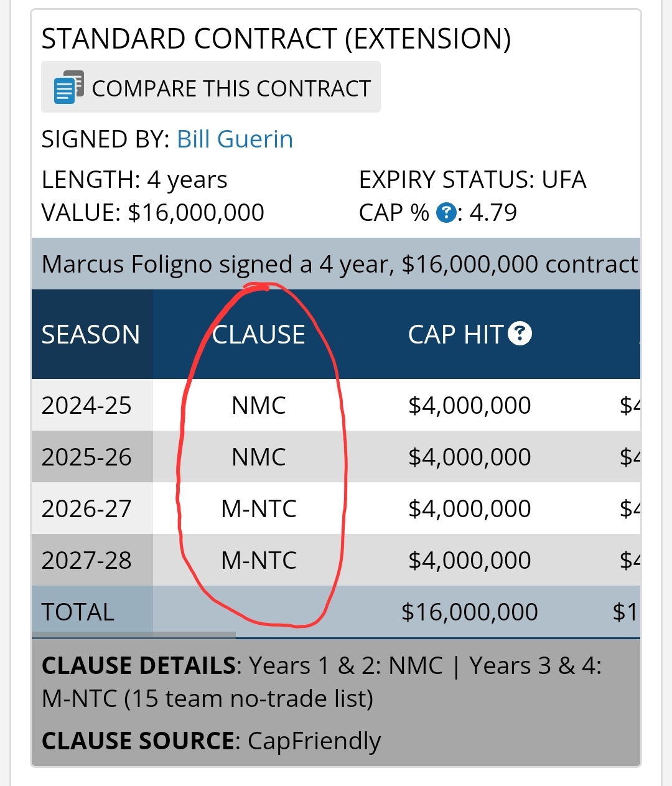Open the CAP % help question mark icon
This screenshot has height=786, width=672.
click(446, 213)
